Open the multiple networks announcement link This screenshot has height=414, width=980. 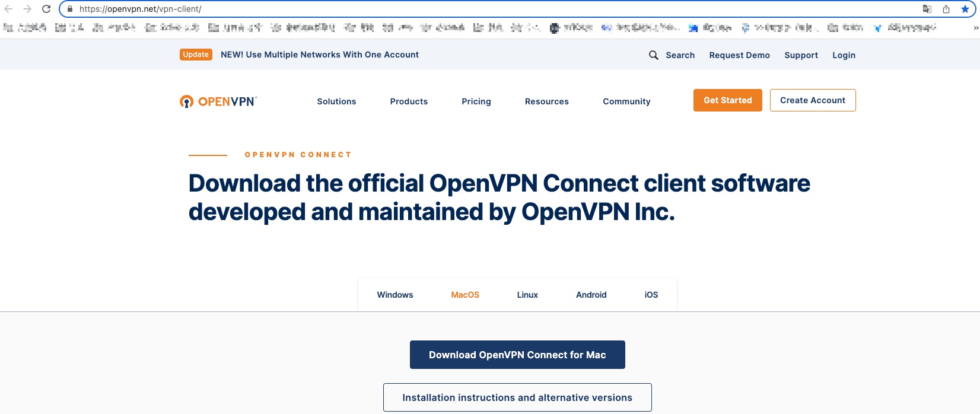coord(320,55)
